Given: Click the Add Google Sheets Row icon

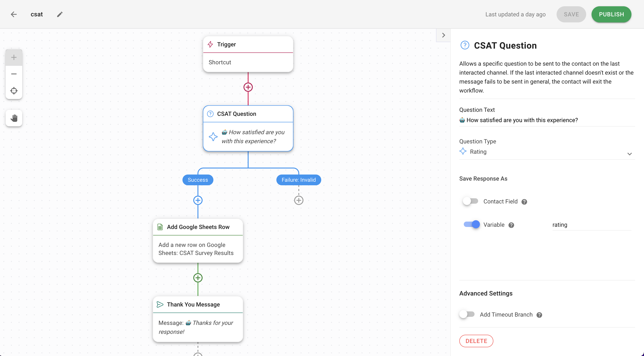Looking at the screenshot, I should coord(160,227).
